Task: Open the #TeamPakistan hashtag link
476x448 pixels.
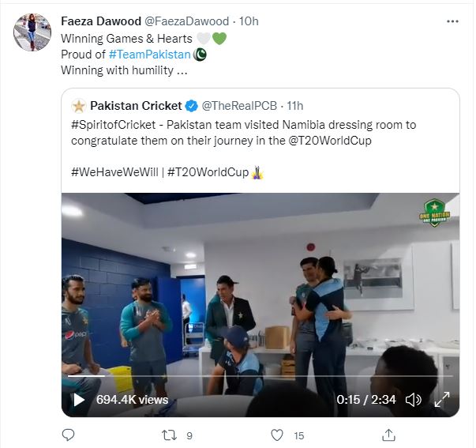Action: [149, 55]
